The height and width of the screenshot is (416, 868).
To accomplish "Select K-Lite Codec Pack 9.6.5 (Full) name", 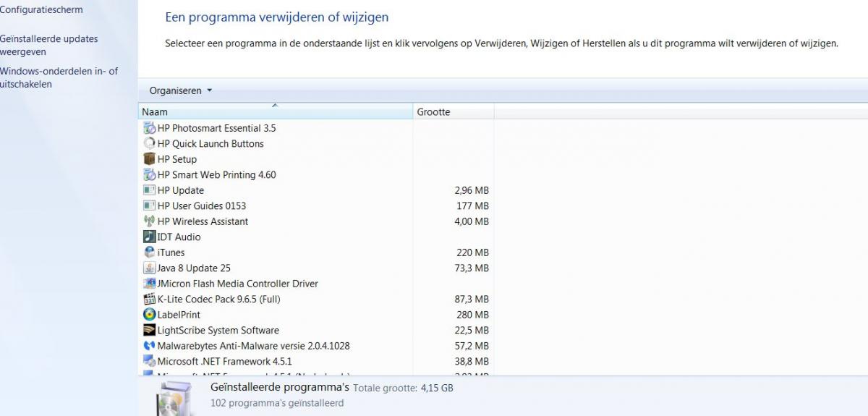I will (219, 299).
